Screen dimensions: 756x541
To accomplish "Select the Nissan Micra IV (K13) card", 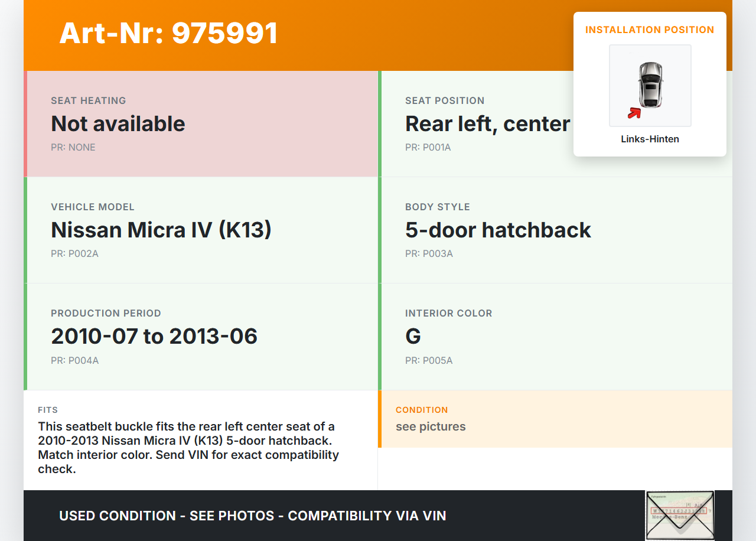I will (x=202, y=230).
